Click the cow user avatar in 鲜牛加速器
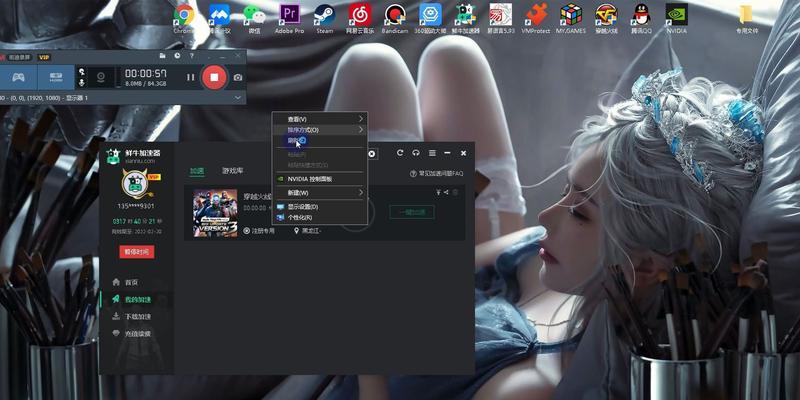 click(x=136, y=184)
